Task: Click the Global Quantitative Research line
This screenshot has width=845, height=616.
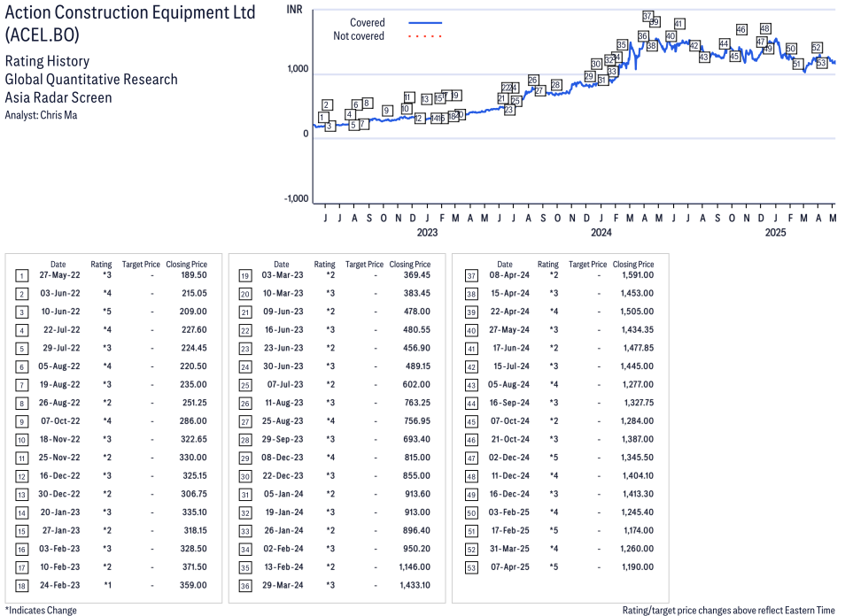Action: pyautogui.click(x=91, y=80)
